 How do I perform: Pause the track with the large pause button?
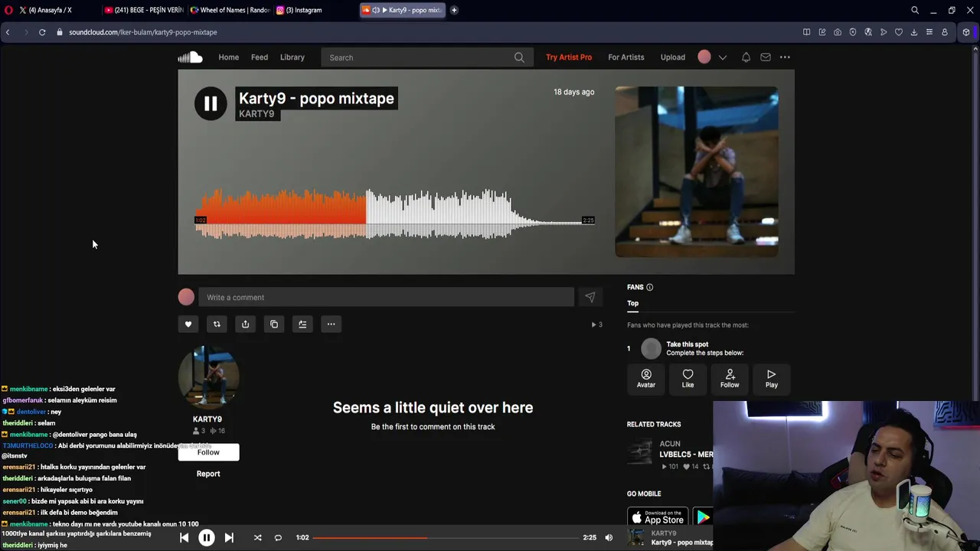point(211,104)
